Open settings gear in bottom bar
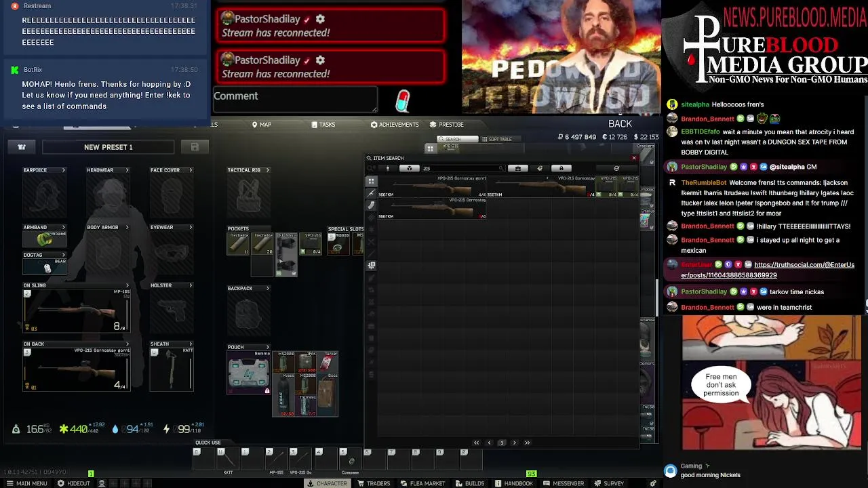Viewport: 868px width, 488px height. [x=653, y=483]
